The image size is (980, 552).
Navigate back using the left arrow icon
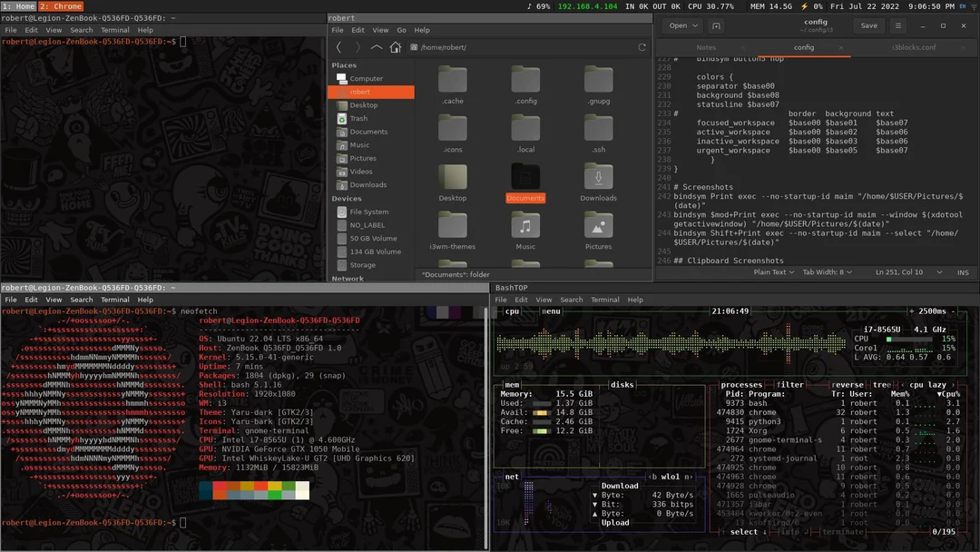click(x=338, y=47)
